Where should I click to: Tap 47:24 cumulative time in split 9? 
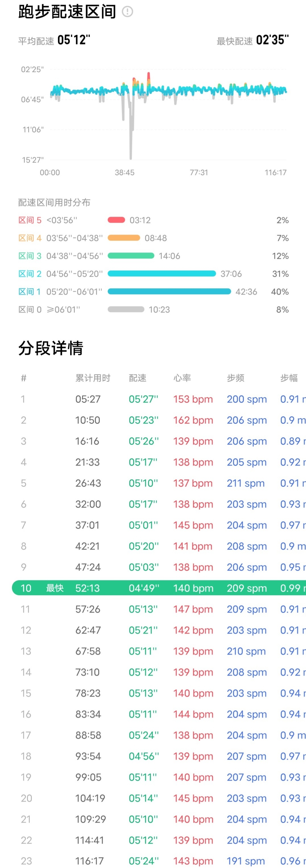pyautogui.click(x=88, y=567)
